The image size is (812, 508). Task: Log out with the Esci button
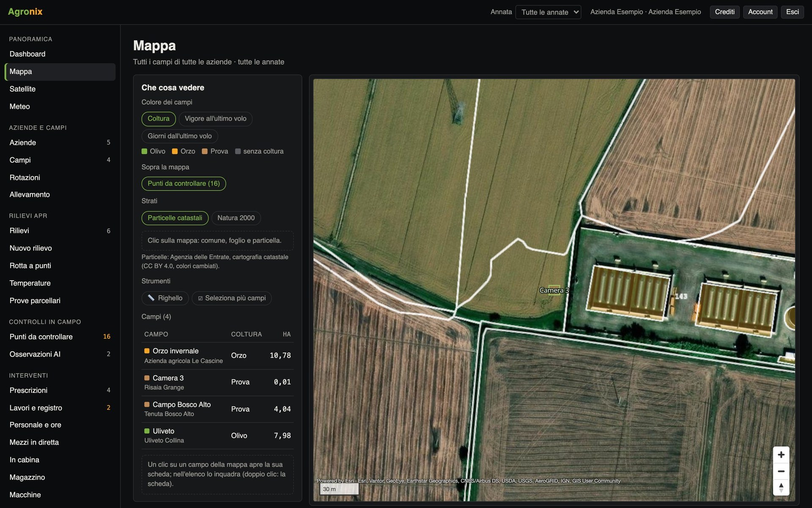[x=792, y=12]
